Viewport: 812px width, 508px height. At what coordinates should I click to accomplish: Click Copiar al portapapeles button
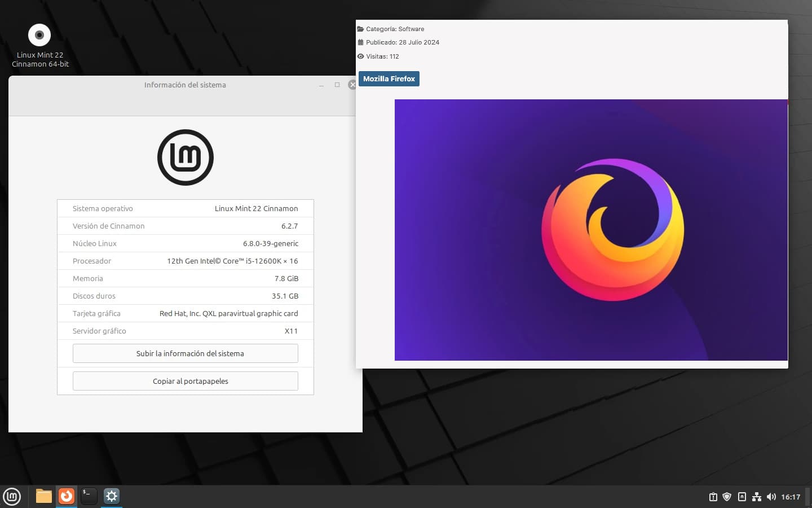point(186,381)
